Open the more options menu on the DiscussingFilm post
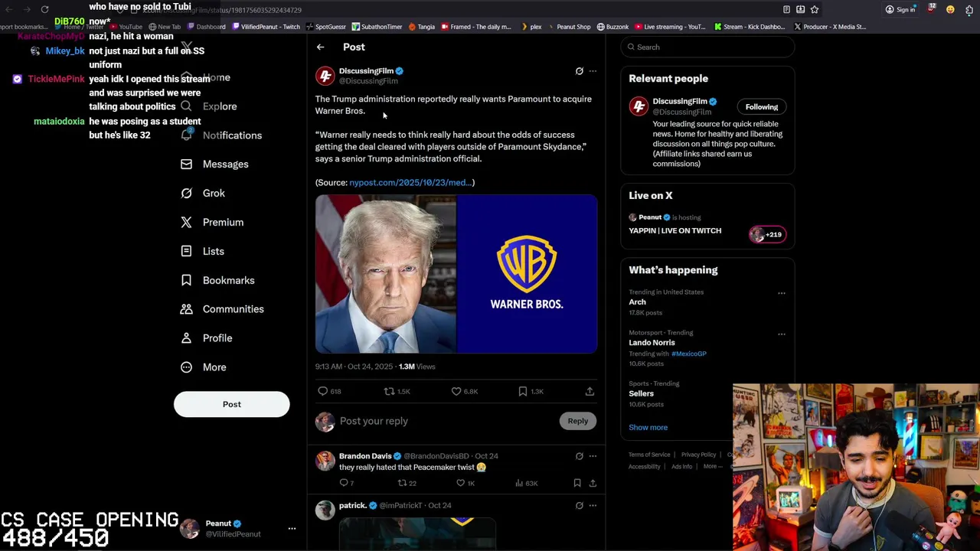This screenshot has width=980, height=551. (593, 71)
